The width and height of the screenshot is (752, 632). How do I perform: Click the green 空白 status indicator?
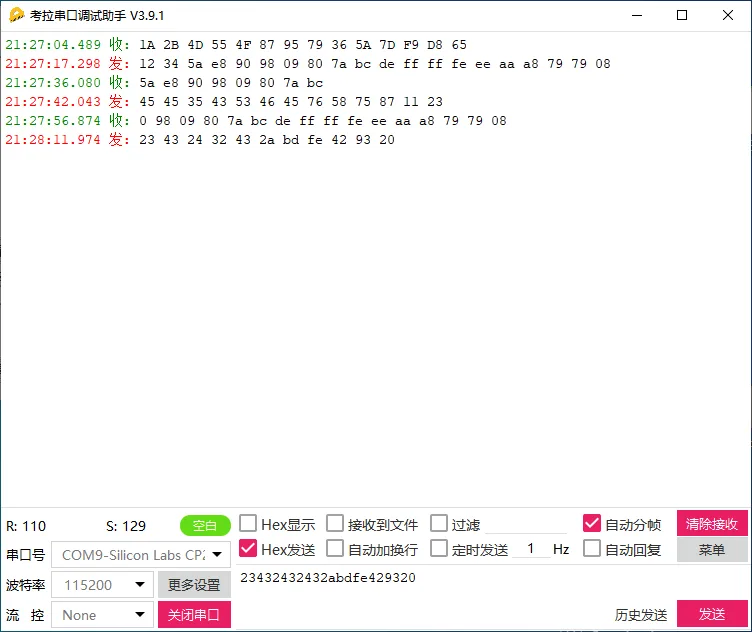pos(205,526)
